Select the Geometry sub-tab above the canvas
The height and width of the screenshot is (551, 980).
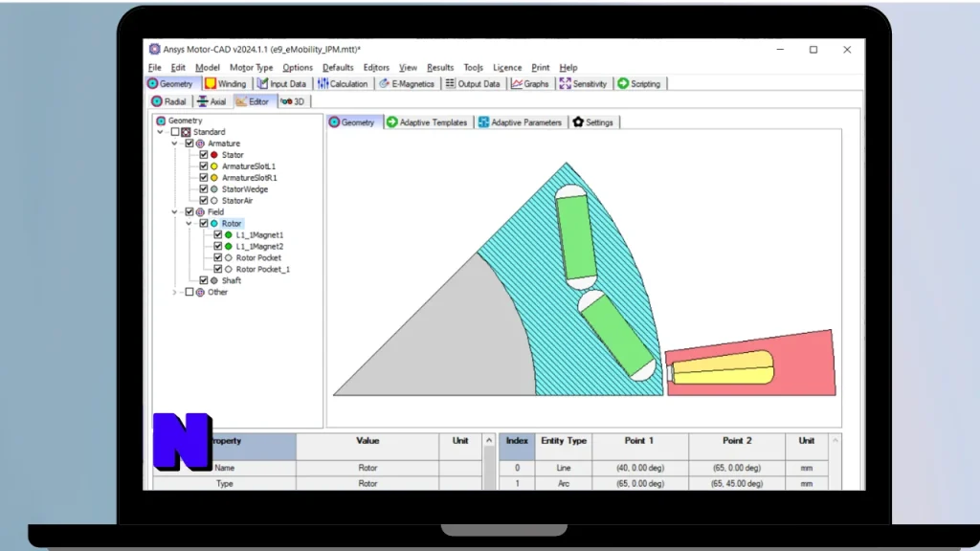352,122
